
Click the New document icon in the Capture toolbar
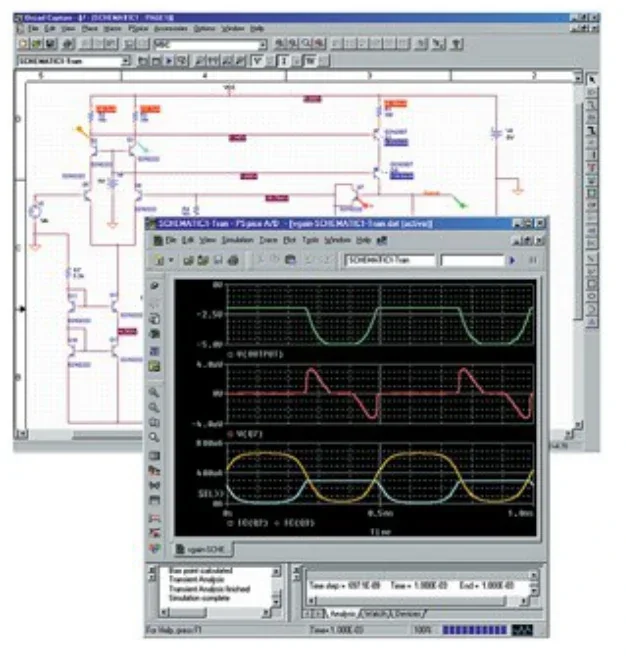(x=23, y=44)
